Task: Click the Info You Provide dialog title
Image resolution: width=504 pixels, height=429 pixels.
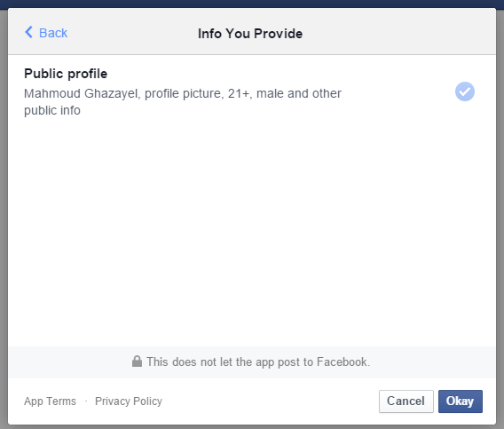Action: (x=250, y=34)
